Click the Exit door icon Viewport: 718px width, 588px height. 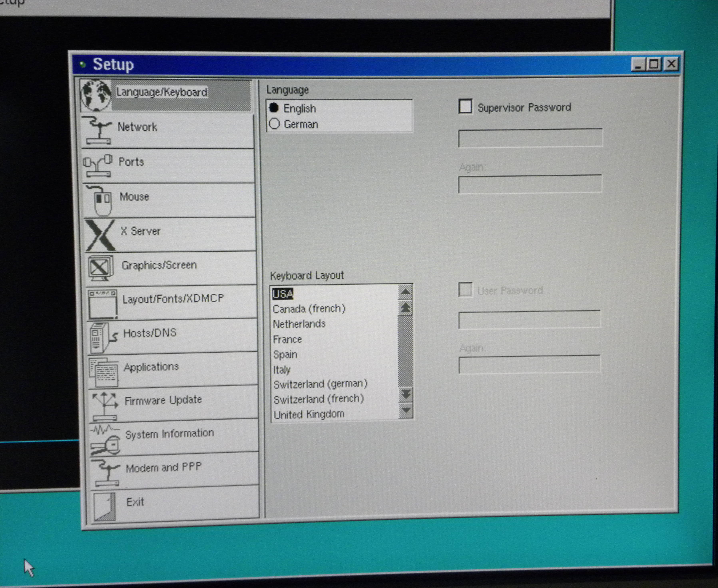[105, 506]
